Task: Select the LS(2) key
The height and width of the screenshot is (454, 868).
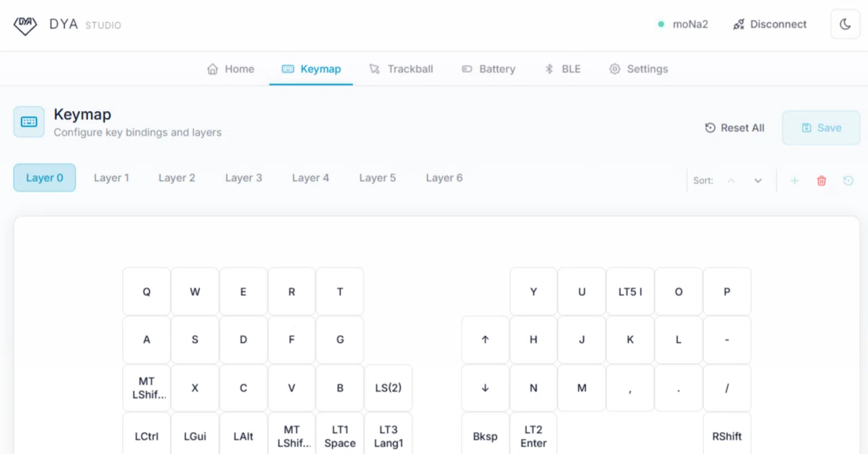Action: 388,388
